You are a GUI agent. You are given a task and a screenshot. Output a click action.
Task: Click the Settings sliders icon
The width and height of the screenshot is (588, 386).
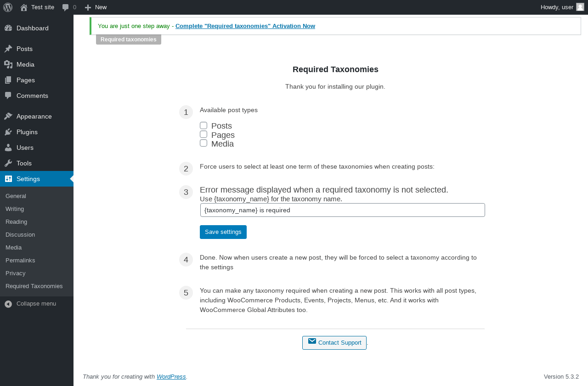(x=8, y=179)
